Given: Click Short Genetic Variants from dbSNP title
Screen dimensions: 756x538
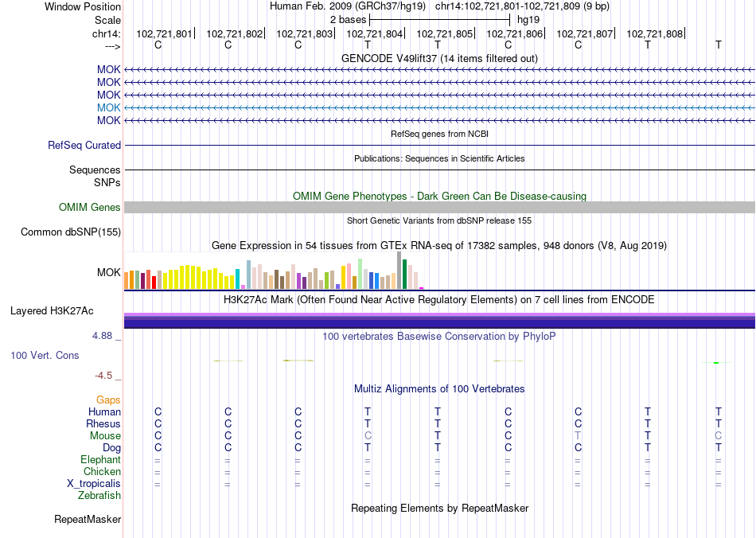Looking at the screenshot, I should pos(439,220).
